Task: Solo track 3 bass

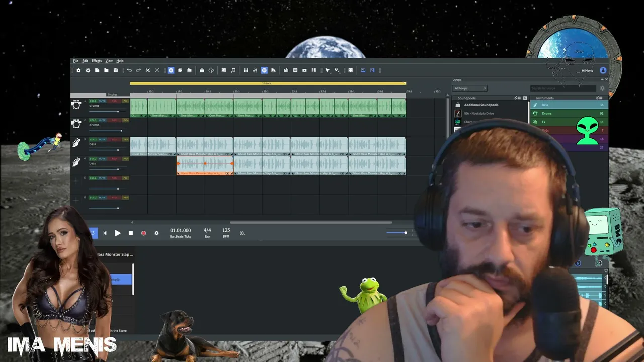Action: tap(93, 139)
